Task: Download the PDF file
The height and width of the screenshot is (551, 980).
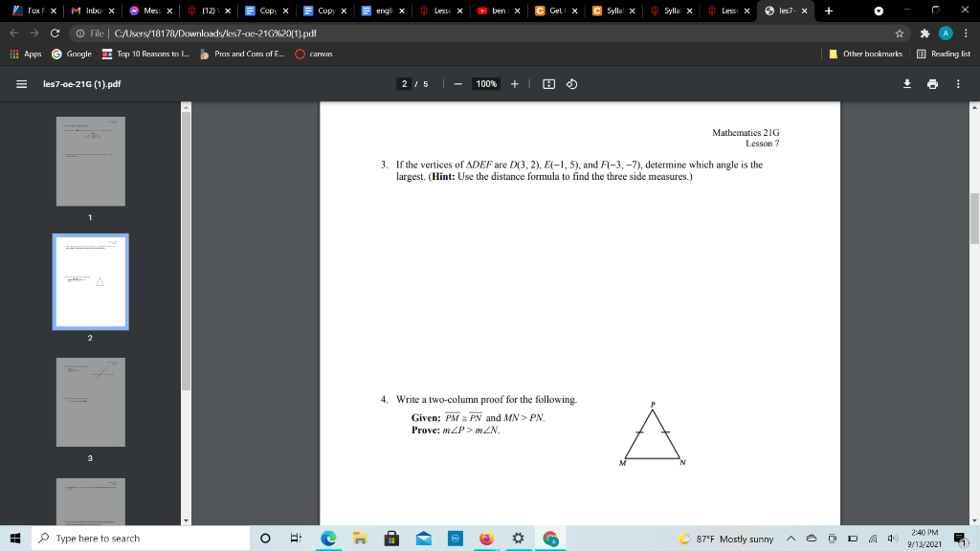Action: coord(907,84)
